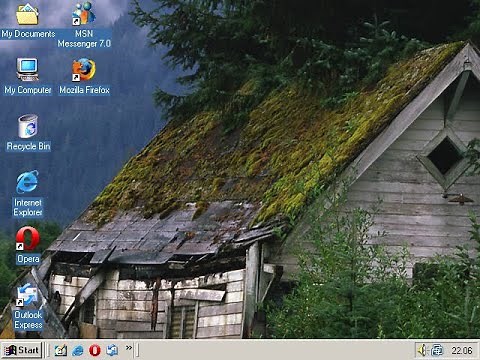Expand hidden Quick Launch items chevron

129,348
